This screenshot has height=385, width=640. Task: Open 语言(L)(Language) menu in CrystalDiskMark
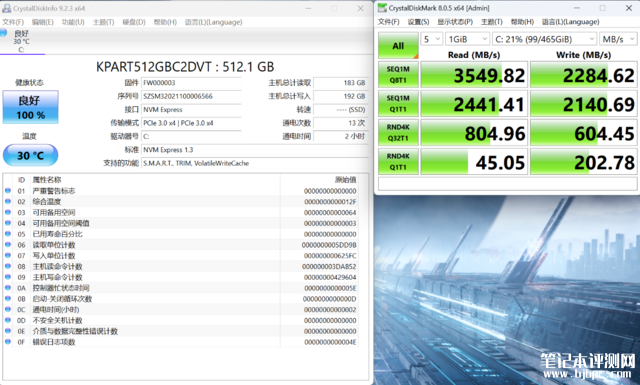point(571,22)
